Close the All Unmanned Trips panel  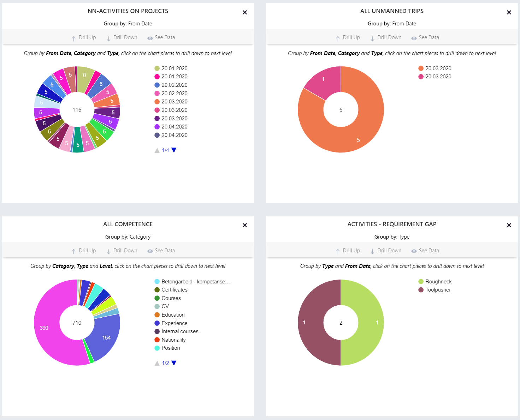pyautogui.click(x=509, y=12)
